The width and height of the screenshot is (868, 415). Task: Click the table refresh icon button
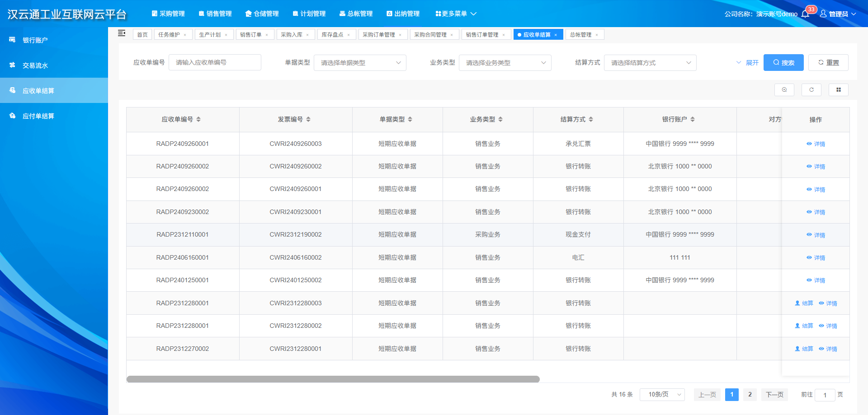click(811, 90)
